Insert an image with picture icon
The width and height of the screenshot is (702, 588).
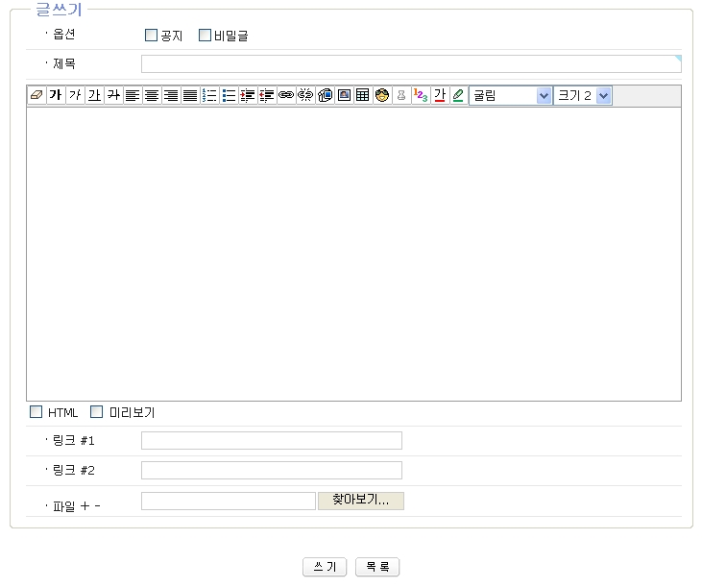pyautogui.click(x=345, y=95)
